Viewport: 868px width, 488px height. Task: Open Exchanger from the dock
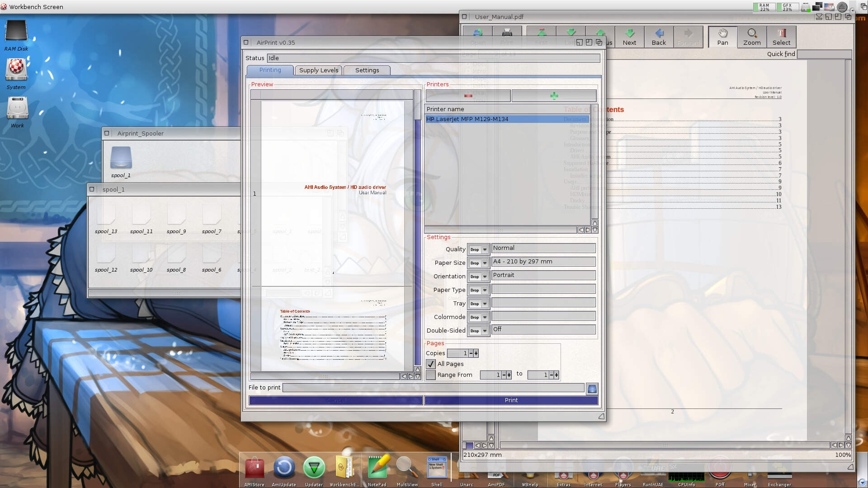779,470
